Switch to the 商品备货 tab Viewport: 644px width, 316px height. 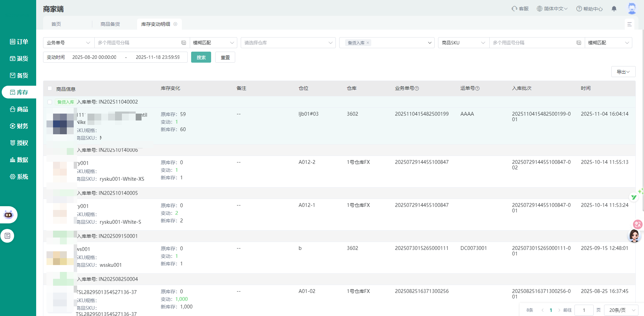tap(110, 24)
